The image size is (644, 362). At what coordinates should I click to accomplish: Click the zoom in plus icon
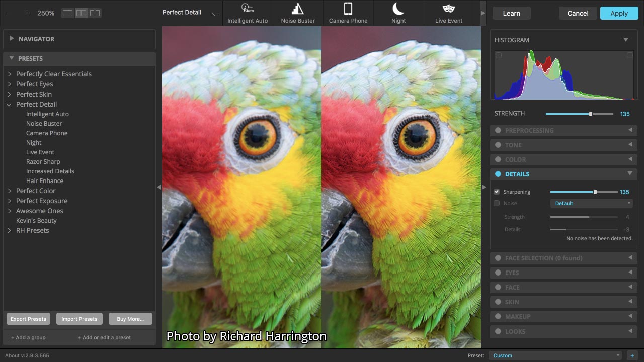click(27, 13)
